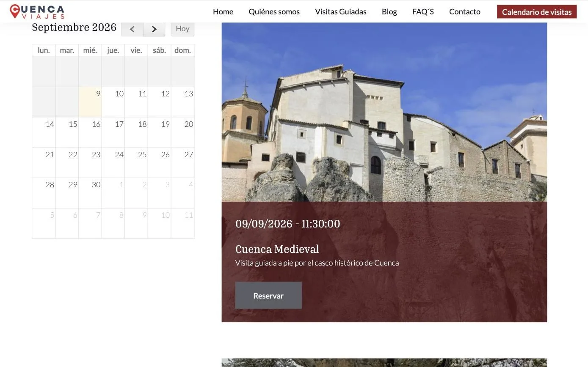Select September 11 in the calendar
Viewport: 588px width, 367px height.
[136, 102]
